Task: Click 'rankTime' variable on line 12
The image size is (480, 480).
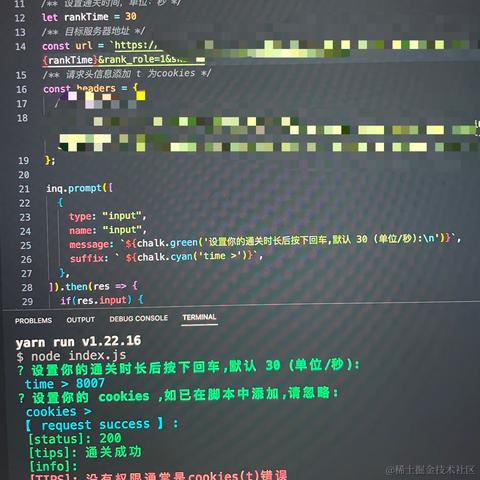Action: [x=86, y=17]
